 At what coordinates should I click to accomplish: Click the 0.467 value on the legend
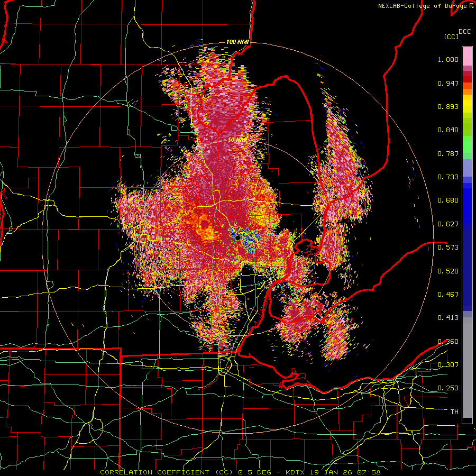(448, 294)
